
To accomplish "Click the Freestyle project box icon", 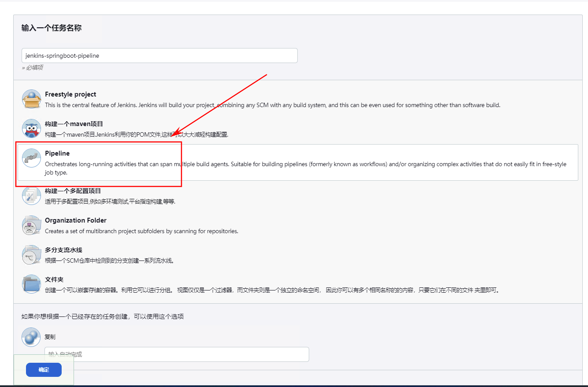I will coord(32,99).
